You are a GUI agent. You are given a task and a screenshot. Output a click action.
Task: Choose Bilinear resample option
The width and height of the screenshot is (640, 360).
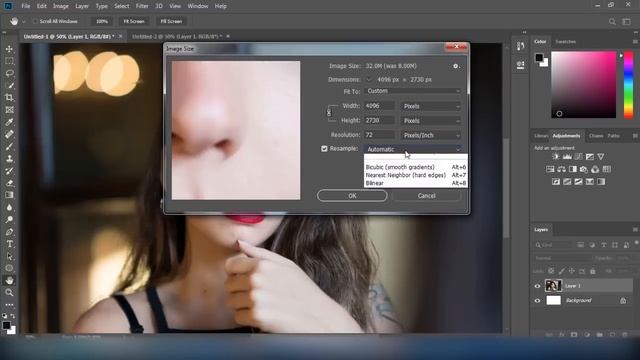pyautogui.click(x=416, y=183)
